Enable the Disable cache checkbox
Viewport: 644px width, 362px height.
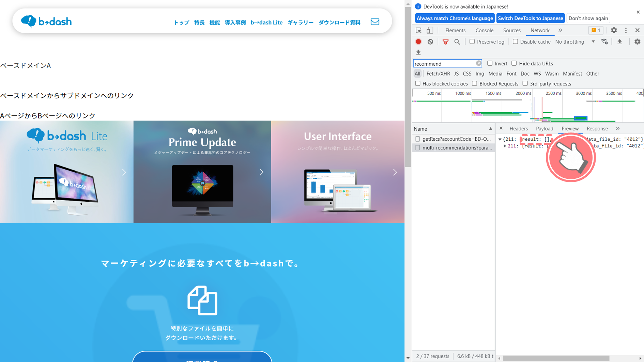tap(515, 42)
